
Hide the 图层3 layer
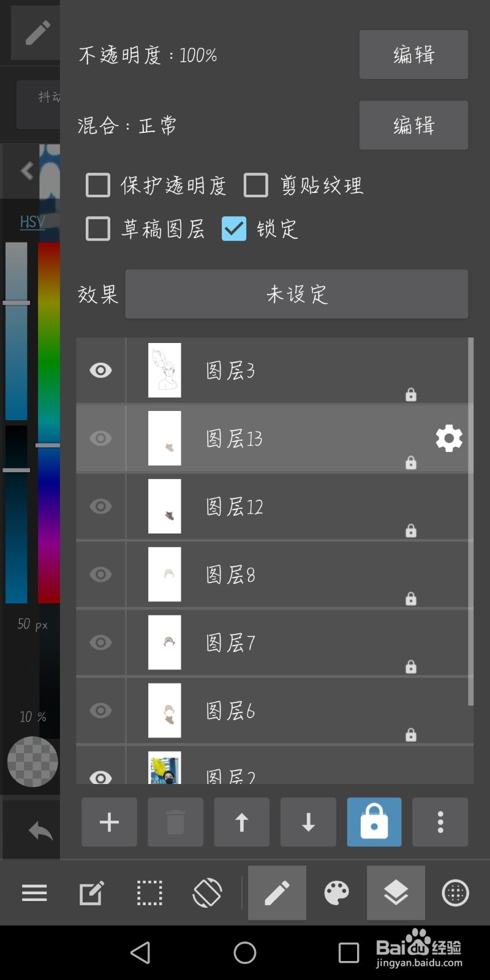click(x=100, y=370)
